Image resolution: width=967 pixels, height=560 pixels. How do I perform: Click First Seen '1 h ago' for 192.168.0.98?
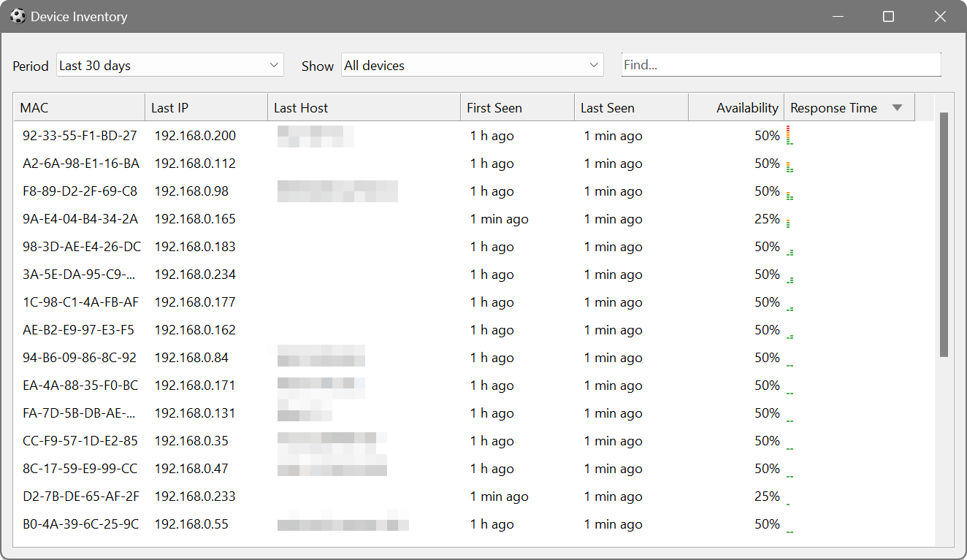pyautogui.click(x=492, y=191)
